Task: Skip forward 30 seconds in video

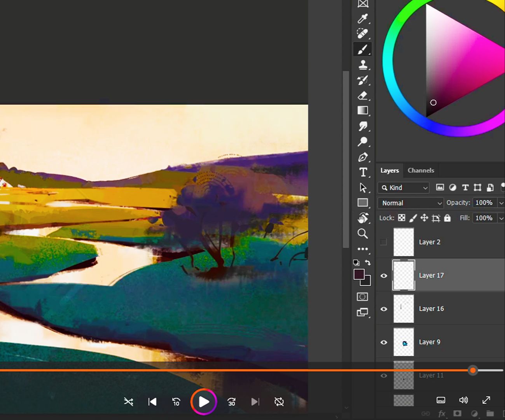Action: tap(231, 402)
